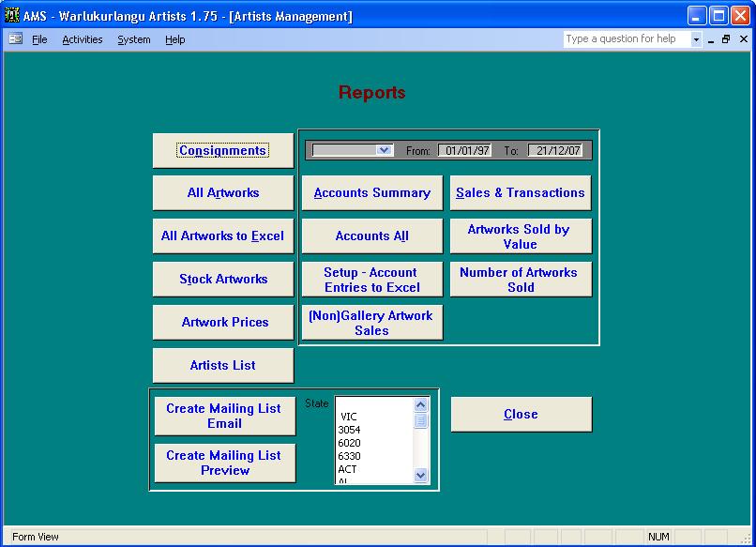756x547 pixels.
Task: Minimize the AMS application window
Action: click(696, 15)
